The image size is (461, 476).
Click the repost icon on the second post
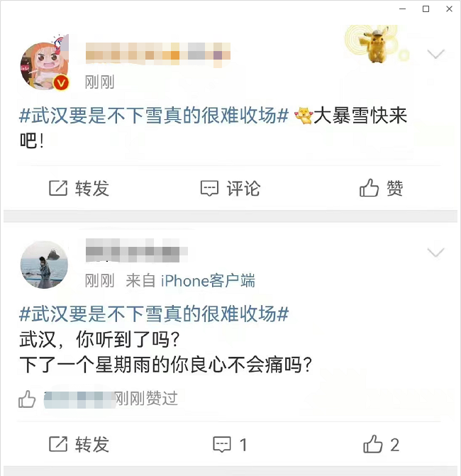coord(58,444)
